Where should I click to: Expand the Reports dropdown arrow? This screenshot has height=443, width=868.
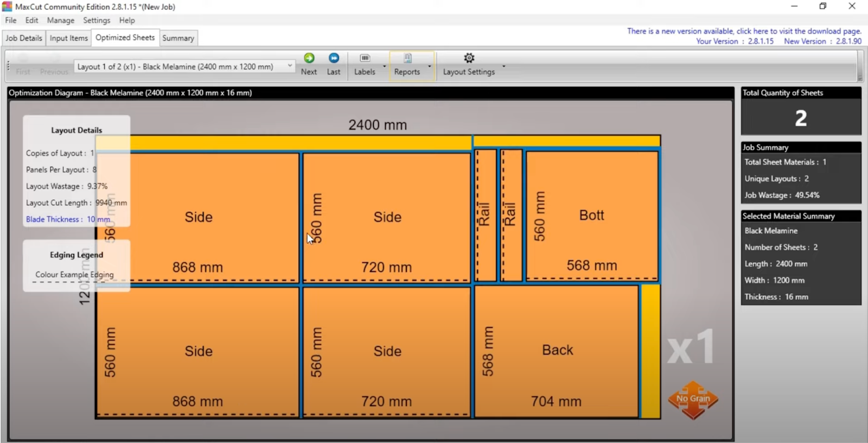[430, 66]
